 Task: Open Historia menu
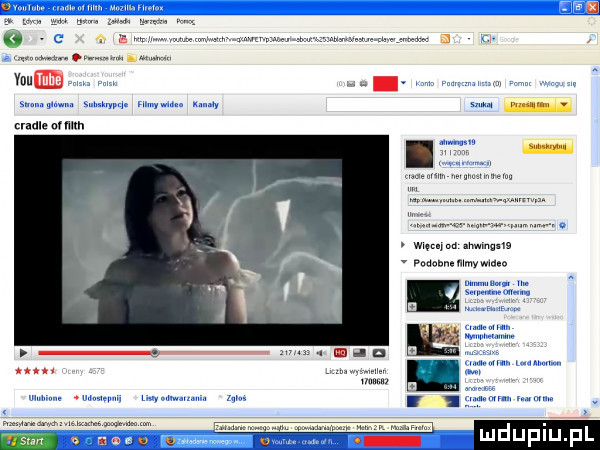(88, 22)
